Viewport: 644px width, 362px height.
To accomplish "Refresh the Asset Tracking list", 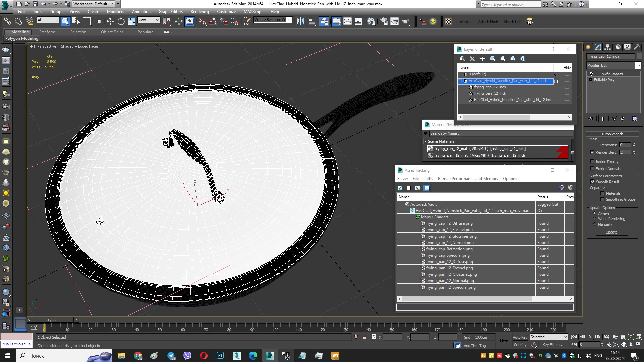I will coord(400,188).
